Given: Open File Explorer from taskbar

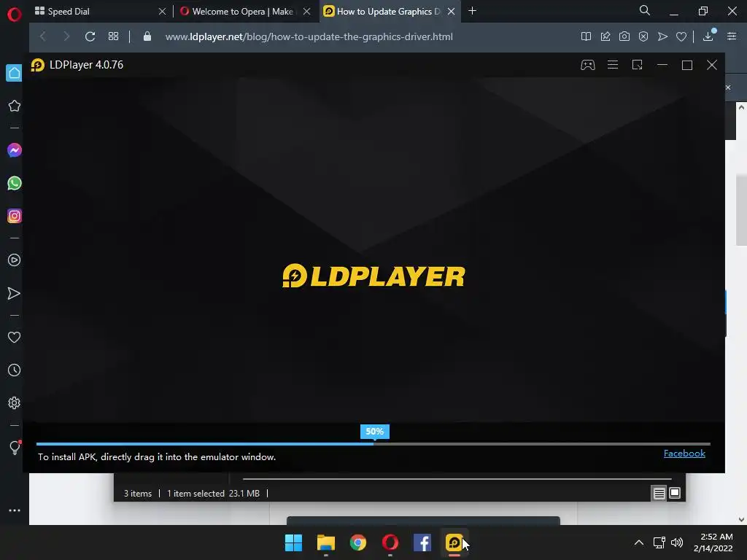Looking at the screenshot, I should (326, 542).
